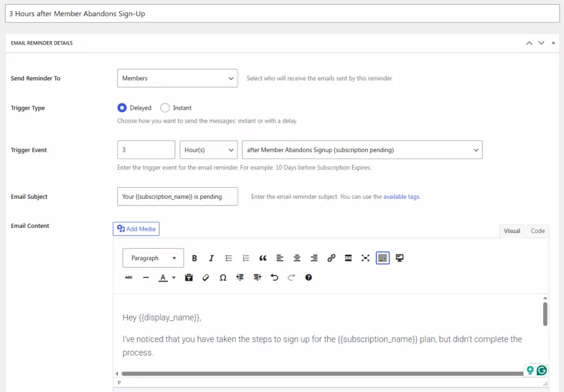Toggle the toolbar toggle button
Image resolution: width=564 pixels, height=392 pixels.
(x=383, y=258)
